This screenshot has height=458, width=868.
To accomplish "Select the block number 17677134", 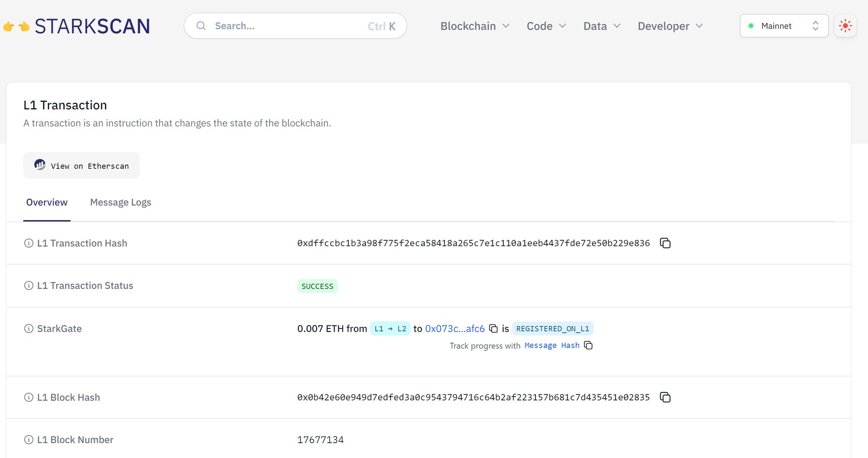I will (x=320, y=440).
